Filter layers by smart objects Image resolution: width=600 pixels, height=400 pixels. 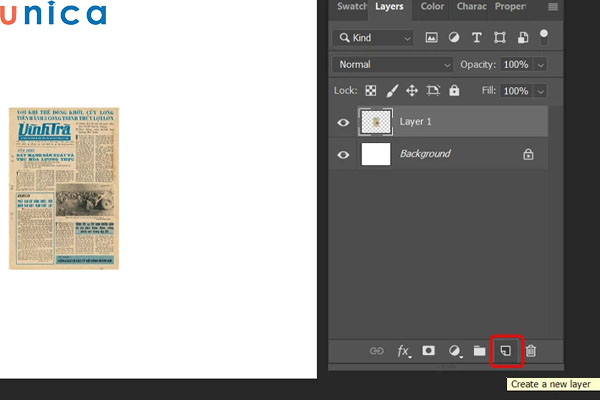coord(523,38)
